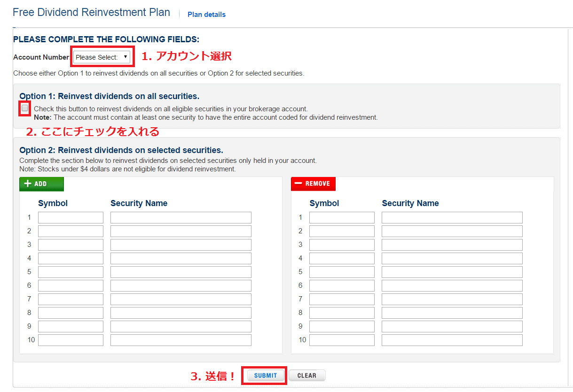Select Security Name field in Add row 10
The height and width of the screenshot is (392, 573).
click(x=181, y=340)
